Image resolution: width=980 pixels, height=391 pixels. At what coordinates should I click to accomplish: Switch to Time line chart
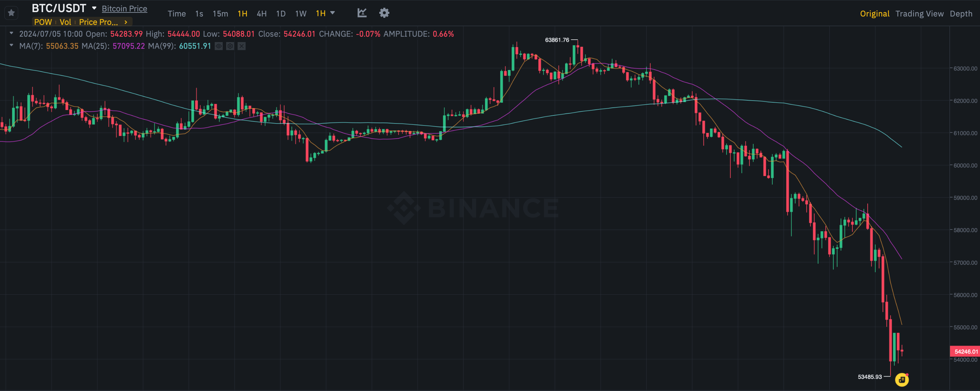177,14
